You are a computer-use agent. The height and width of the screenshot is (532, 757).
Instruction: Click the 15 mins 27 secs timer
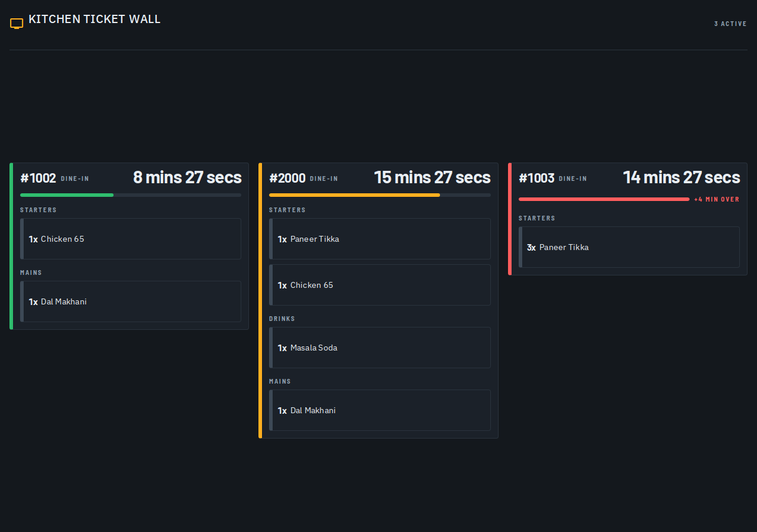pos(432,177)
